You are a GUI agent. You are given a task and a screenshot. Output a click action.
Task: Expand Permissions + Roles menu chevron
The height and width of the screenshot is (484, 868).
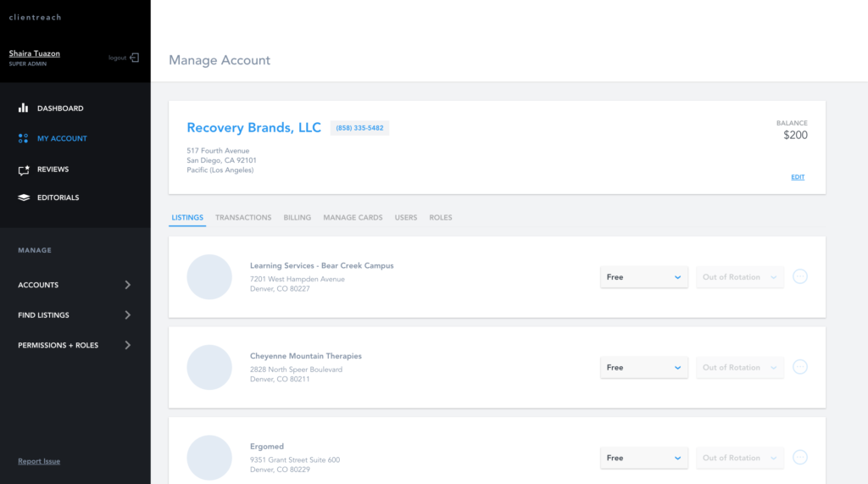pos(128,345)
